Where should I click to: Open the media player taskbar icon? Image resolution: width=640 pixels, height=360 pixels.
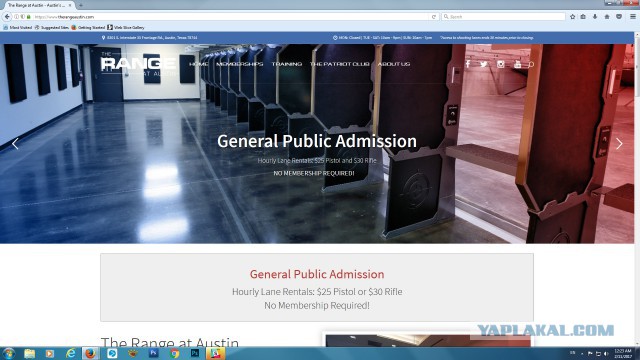click(x=50, y=353)
